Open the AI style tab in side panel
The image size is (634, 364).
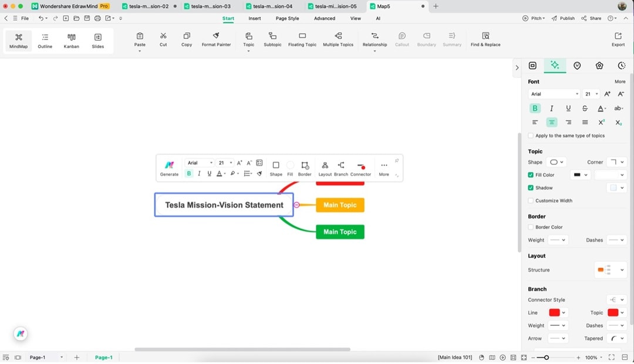pyautogui.click(x=554, y=65)
